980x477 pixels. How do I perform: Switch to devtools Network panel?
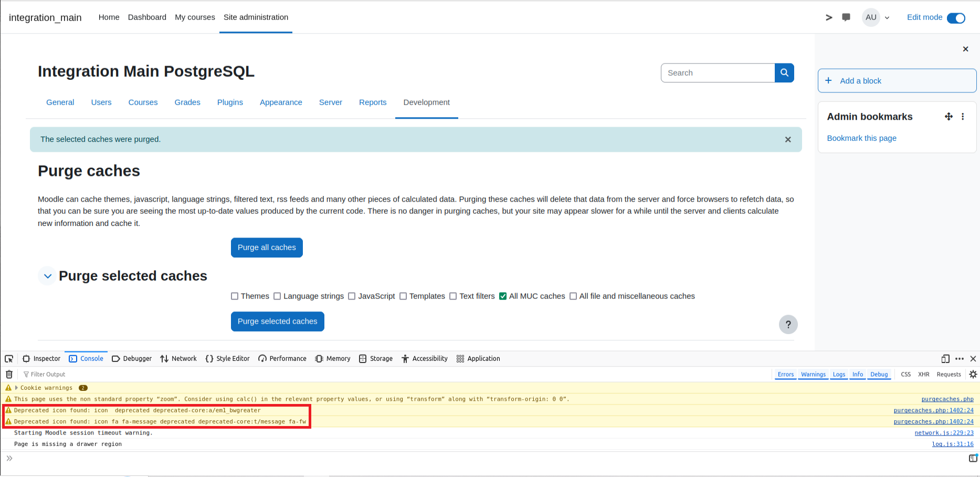tap(178, 359)
